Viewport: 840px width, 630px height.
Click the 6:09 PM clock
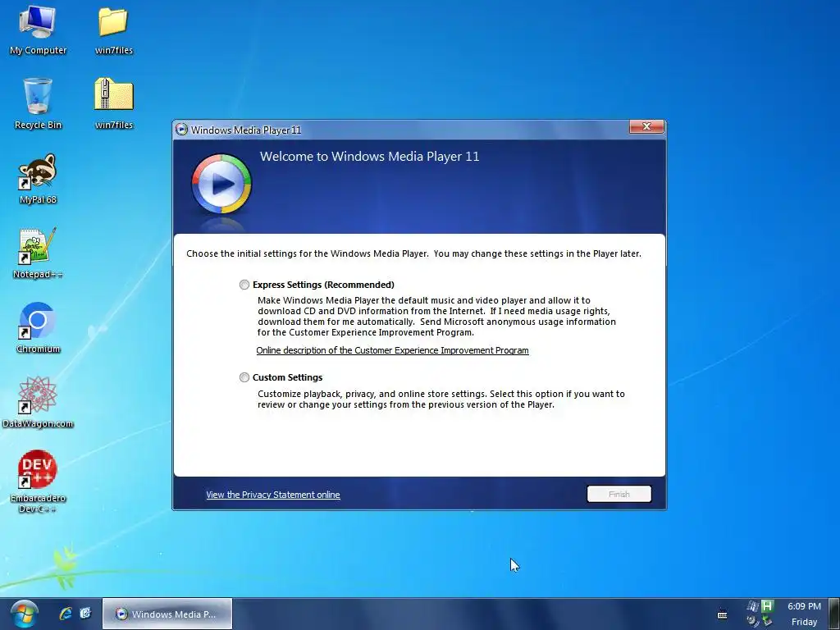coord(804,606)
